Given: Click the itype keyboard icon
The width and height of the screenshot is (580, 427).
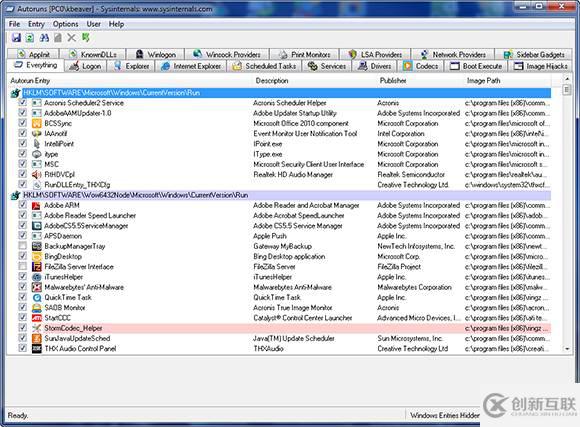Looking at the screenshot, I should (x=37, y=154).
